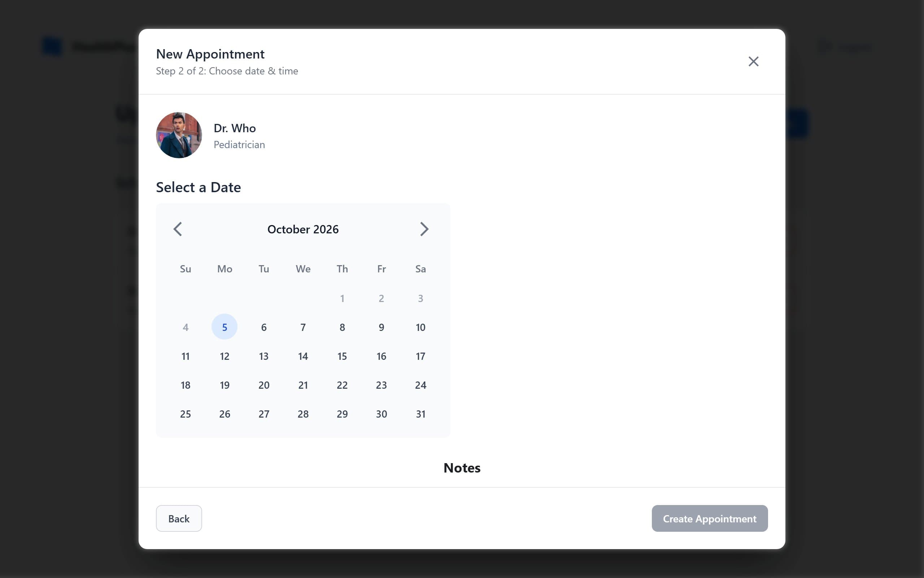
Task: Click the Mo weekday header
Action: point(225,269)
